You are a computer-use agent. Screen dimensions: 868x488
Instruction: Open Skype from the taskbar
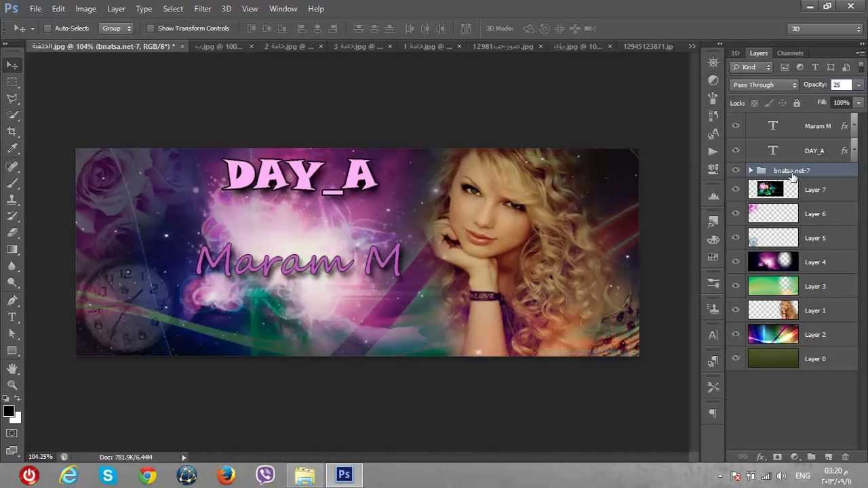coord(108,475)
